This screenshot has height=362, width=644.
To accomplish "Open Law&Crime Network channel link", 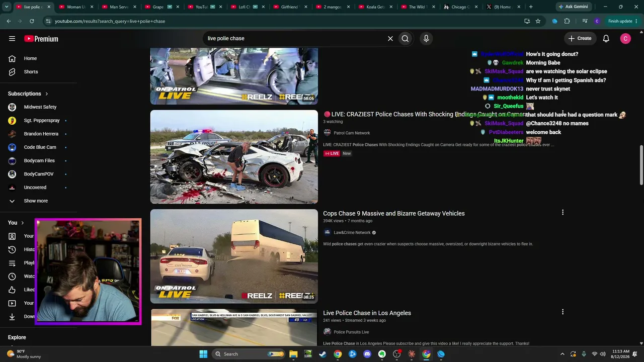I will 352,233.
